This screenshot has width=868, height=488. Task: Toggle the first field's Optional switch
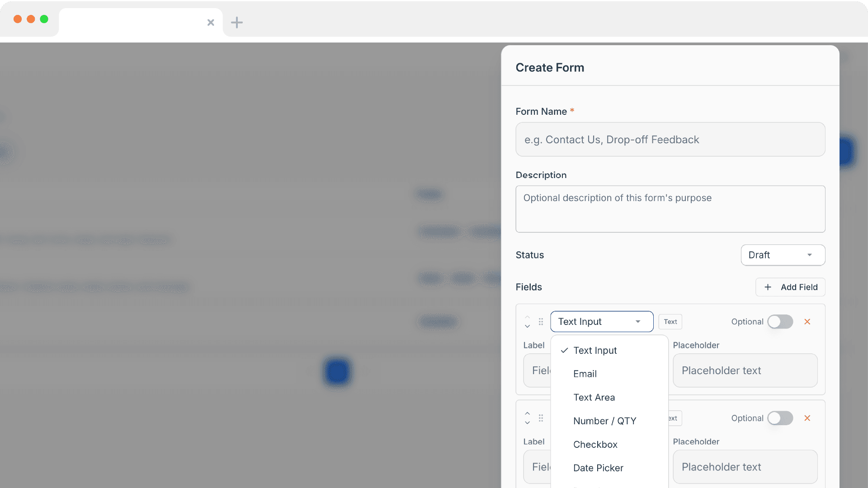[780, 322]
